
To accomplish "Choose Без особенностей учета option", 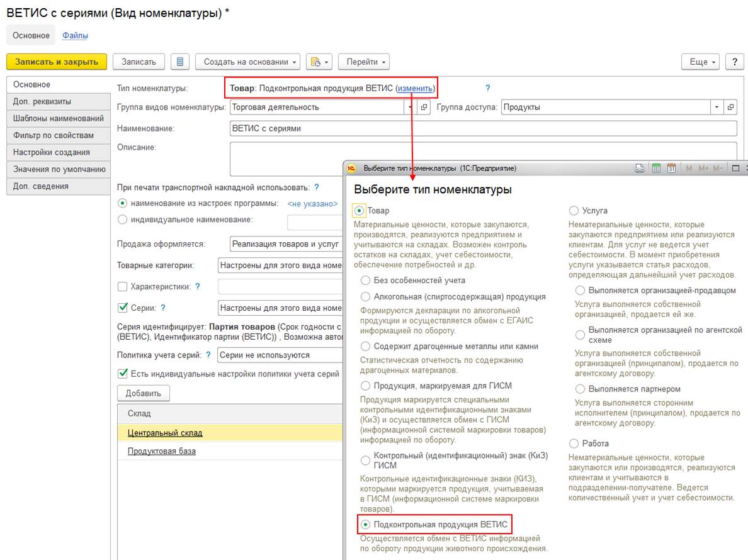I will pyautogui.click(x=365, y=281).
